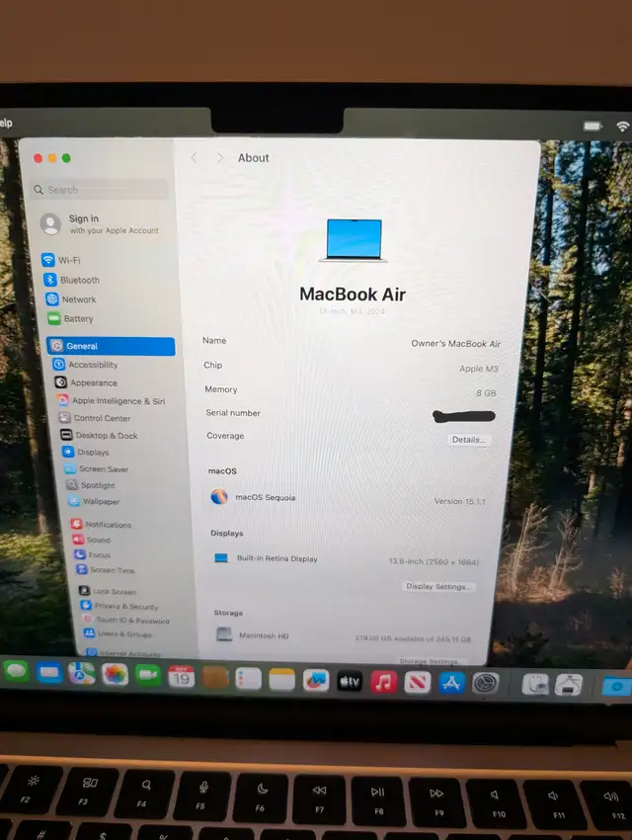Open Screen Saver settings
This screenshot has height=840, width=632.
point(97,468)
